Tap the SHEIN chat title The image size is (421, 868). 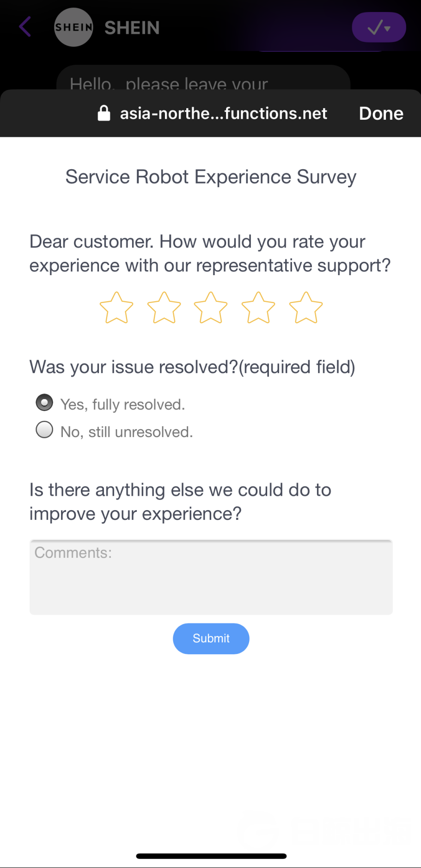[x=132, y=28]
